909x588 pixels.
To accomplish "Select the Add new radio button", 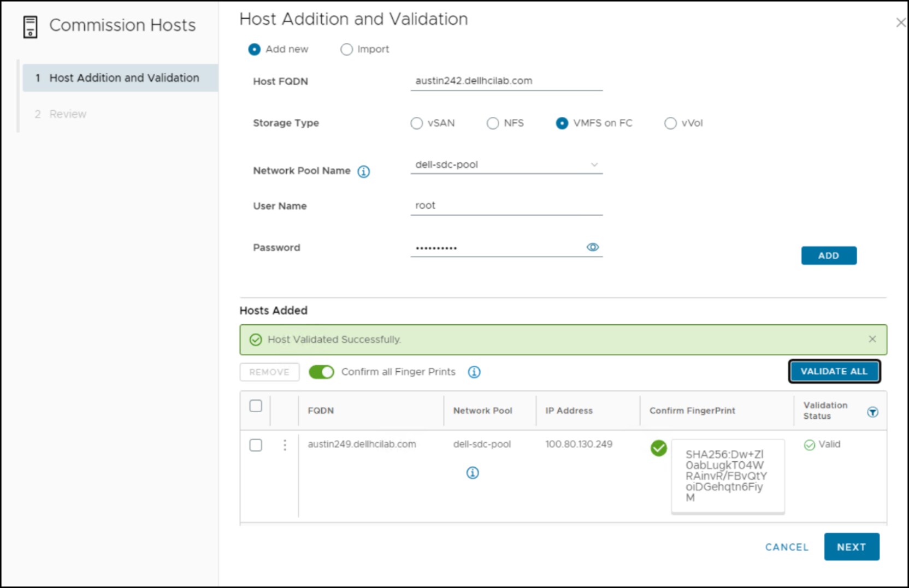I will 255,49.
